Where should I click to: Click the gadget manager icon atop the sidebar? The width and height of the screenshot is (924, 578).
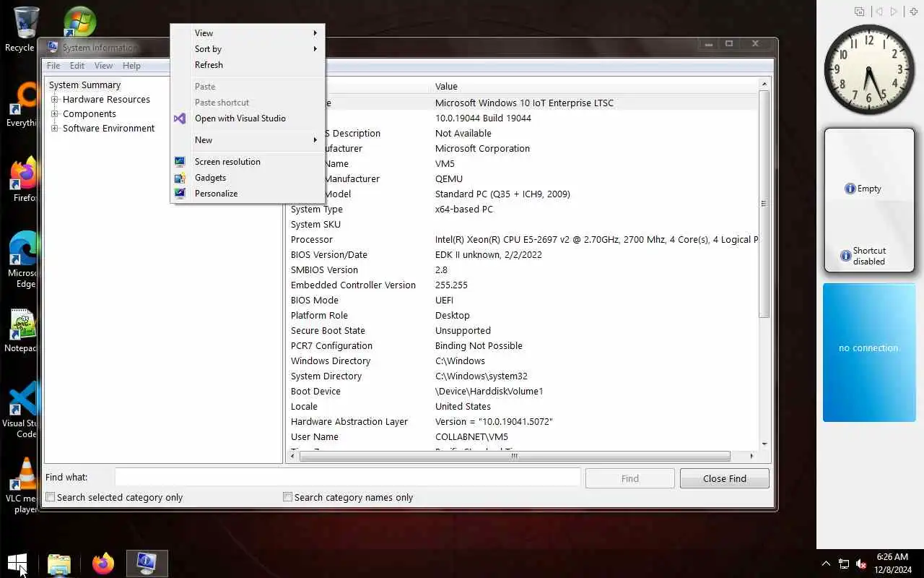click(x=859, y=12)
